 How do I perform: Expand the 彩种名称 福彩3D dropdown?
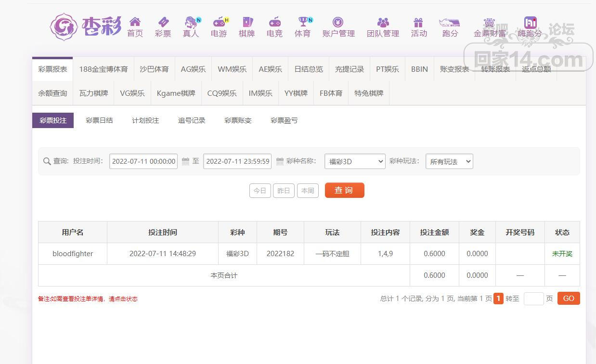click(x=355, y=161)
